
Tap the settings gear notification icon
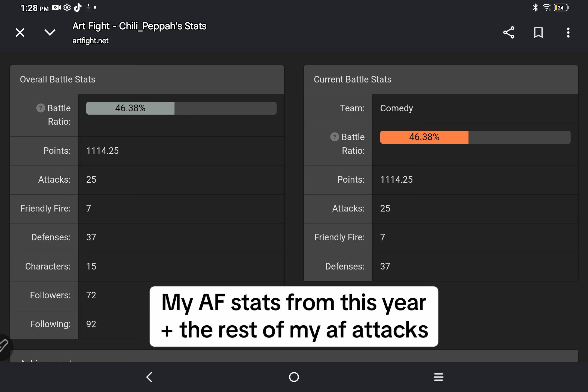[x=67, y=7]
